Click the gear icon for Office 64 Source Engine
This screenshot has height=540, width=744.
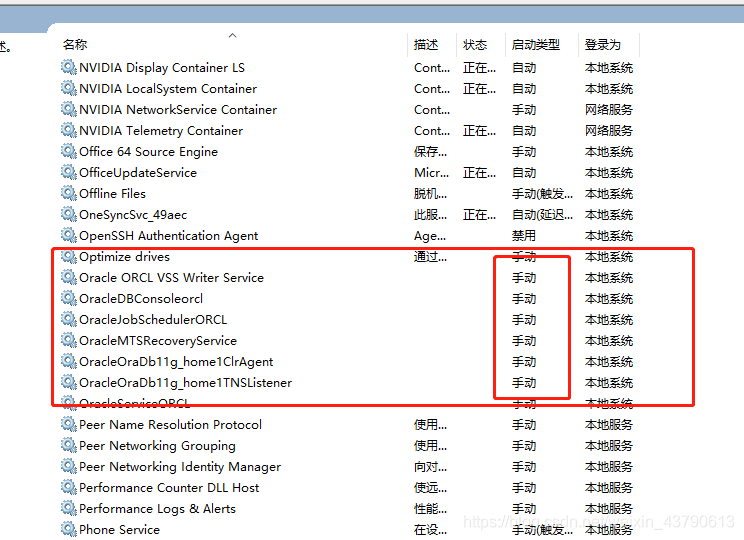pyautogui.click(x=69, y=151)
